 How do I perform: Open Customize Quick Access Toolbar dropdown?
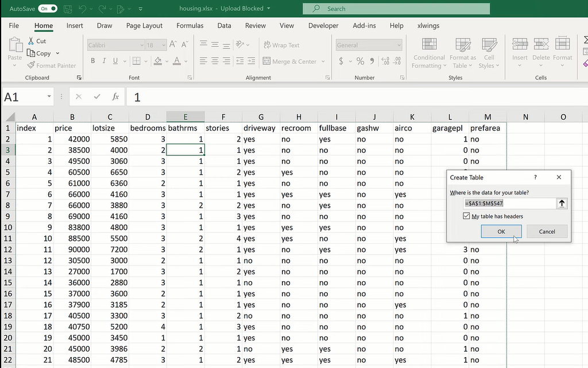click(x=140, y=9)
